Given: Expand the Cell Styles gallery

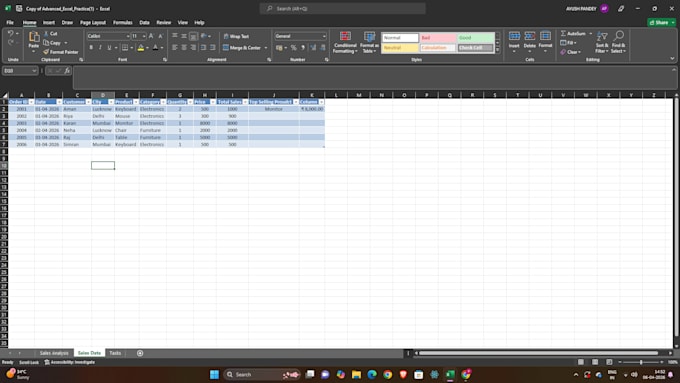Looking at the screenshot, I should [x=498, y=50].
